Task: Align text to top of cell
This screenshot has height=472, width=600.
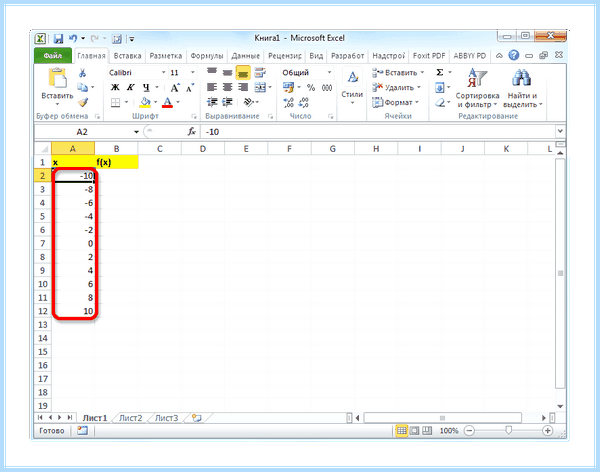Action: tap(212, 72)
